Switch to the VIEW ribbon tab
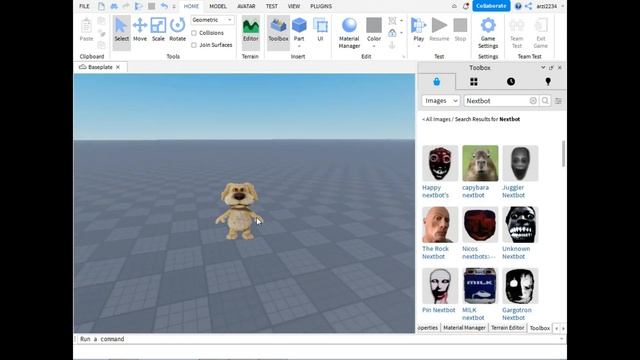This screenshot has width=640, height=360. [294, 6]
